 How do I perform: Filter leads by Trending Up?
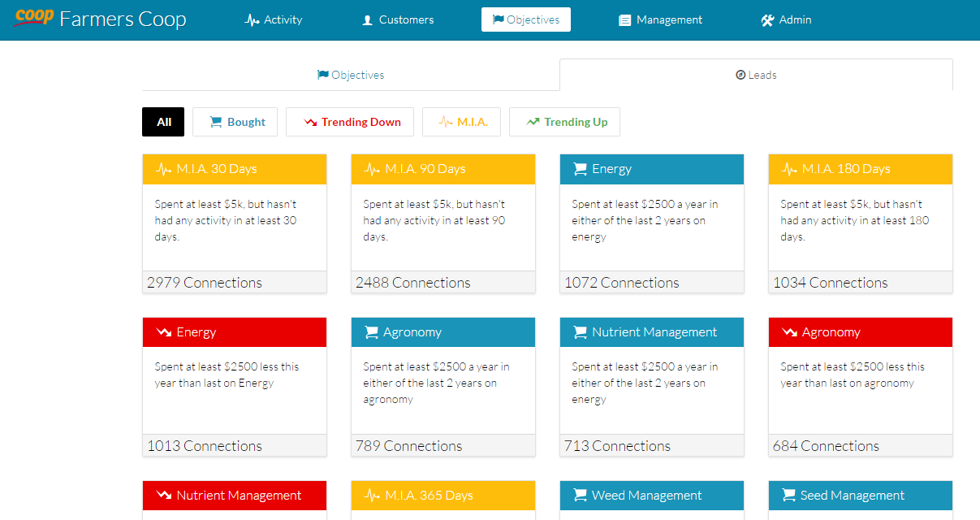coord(564,122)
